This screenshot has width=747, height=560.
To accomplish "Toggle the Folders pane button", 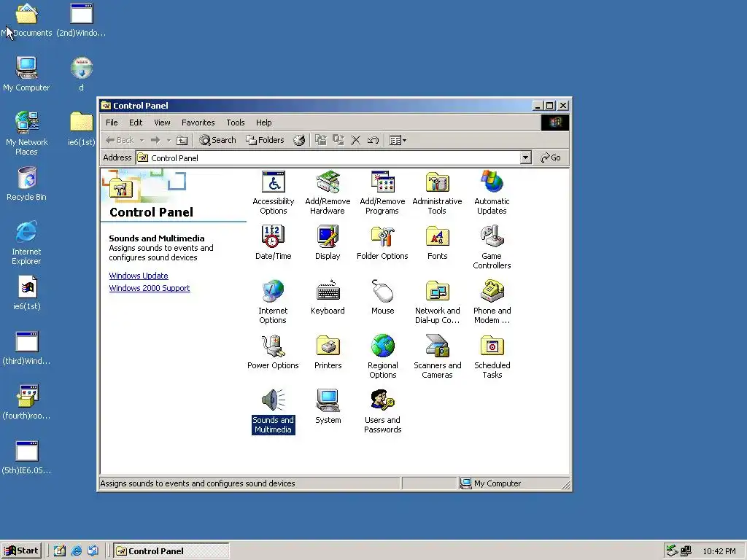I will tap(265, 140).
